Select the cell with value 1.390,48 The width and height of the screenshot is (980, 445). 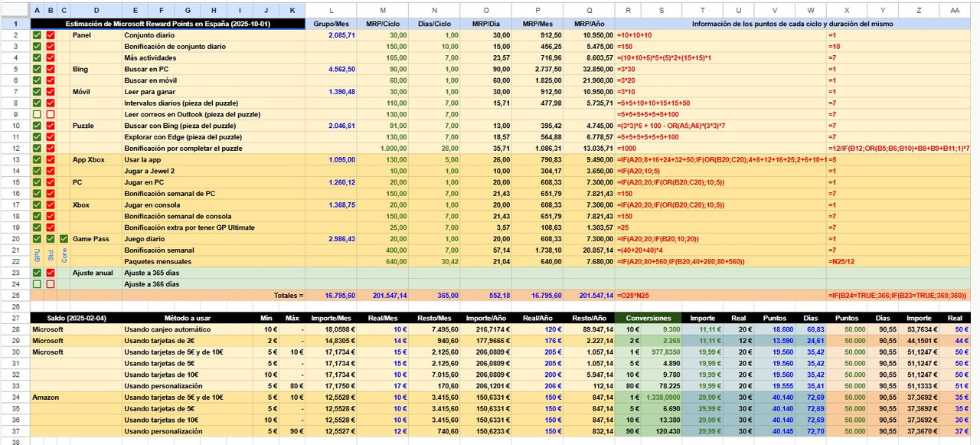click(x=331, y=92)
